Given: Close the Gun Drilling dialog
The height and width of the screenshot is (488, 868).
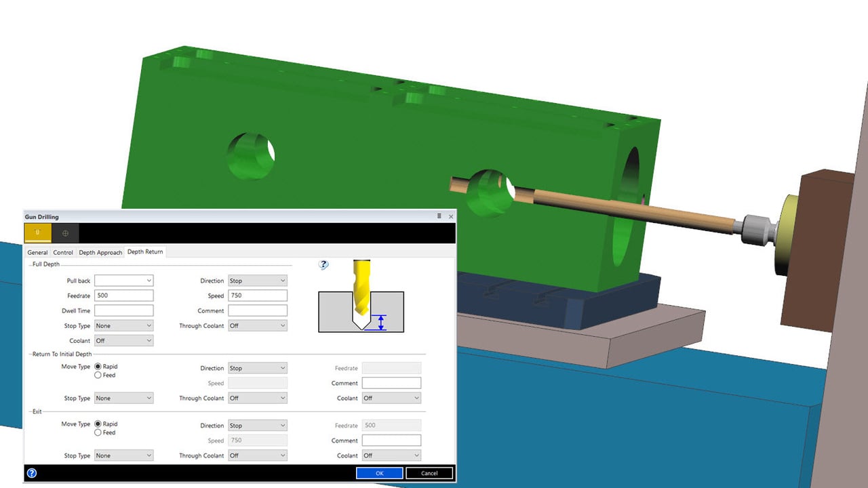Looking at the screenshot, I should (x=451, y=217).
